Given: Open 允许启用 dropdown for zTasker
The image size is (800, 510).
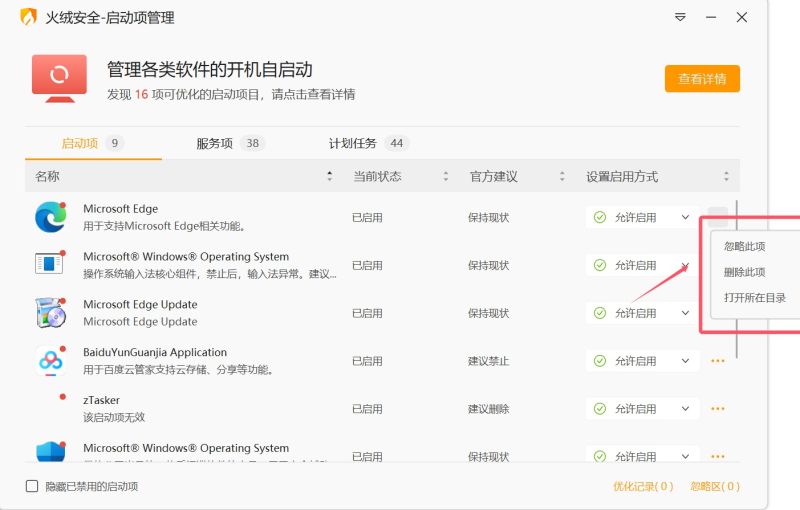Looking at the screenshot, I should pos(642,409).
